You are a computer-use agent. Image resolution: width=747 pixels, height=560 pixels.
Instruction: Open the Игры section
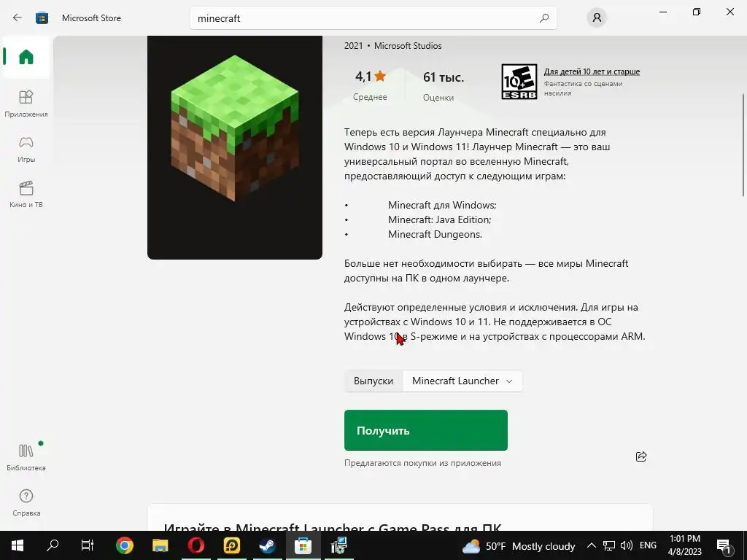click(x=26, y=149)
